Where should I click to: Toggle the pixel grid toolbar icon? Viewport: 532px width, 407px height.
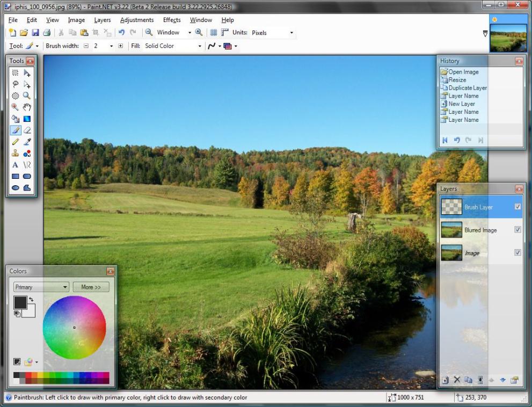(213, 33)
